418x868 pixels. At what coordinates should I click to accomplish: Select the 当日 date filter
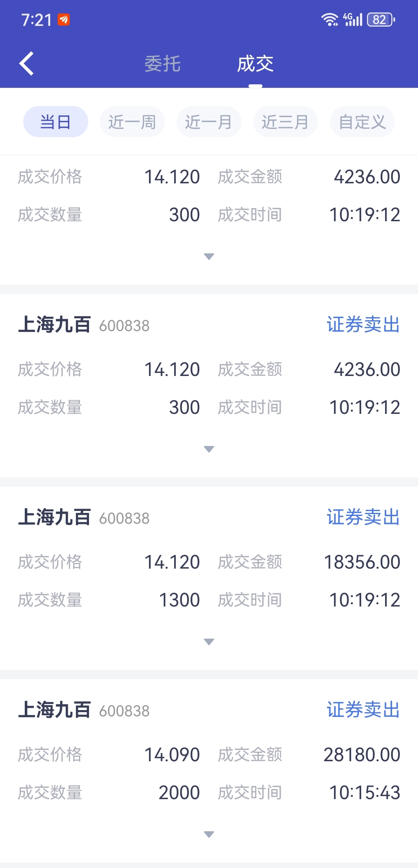tap(56, 122)
